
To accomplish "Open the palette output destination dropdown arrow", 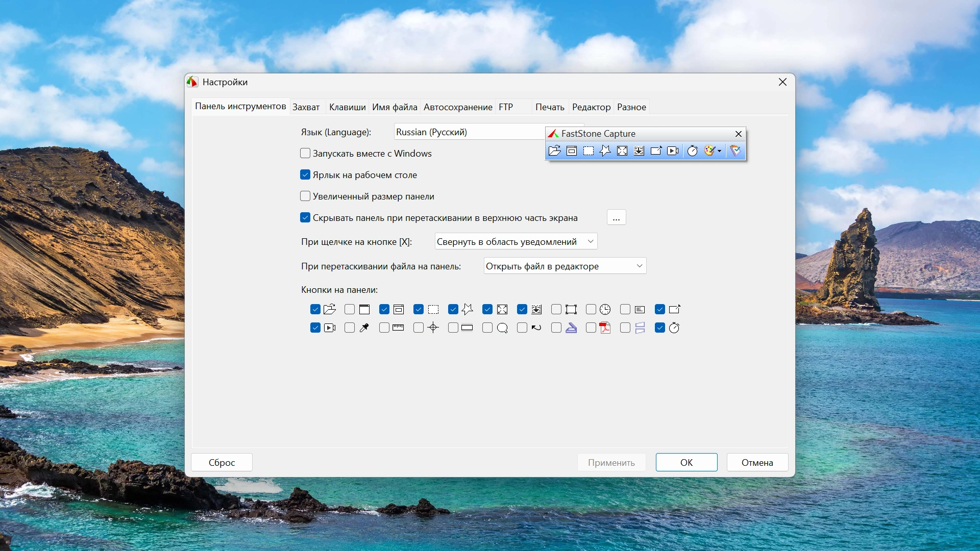I will pyautogui.click(x=719, y=151).
